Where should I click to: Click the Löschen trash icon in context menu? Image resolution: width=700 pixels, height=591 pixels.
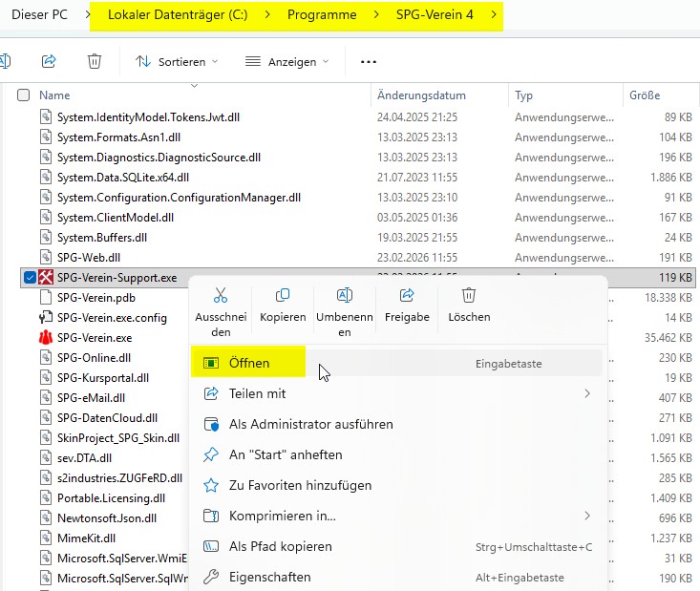[469, 296]
